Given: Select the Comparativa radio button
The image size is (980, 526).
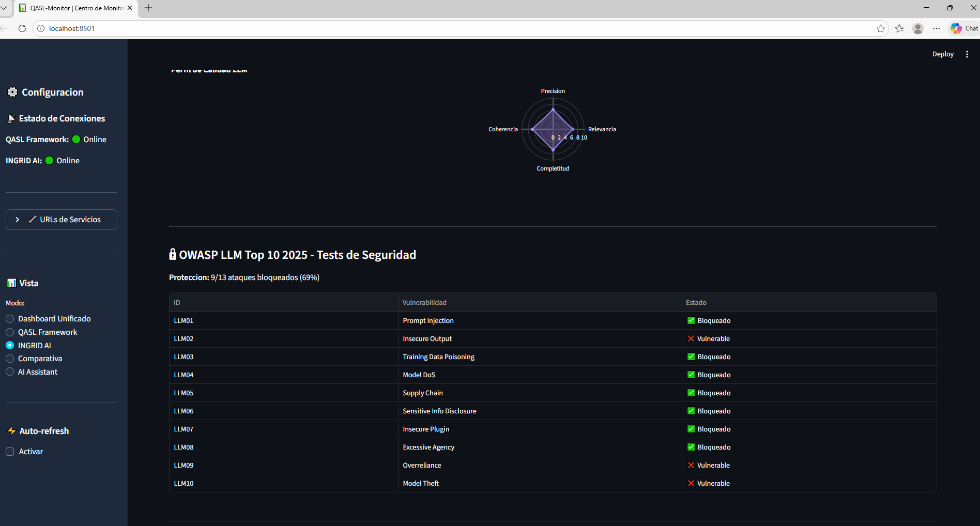Looking at the screenshot, I should pyautogui.click(x=10, y=358).
